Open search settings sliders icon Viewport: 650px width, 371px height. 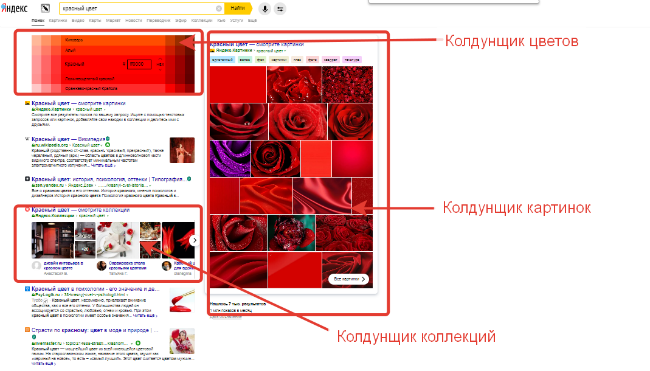(280, 8)
